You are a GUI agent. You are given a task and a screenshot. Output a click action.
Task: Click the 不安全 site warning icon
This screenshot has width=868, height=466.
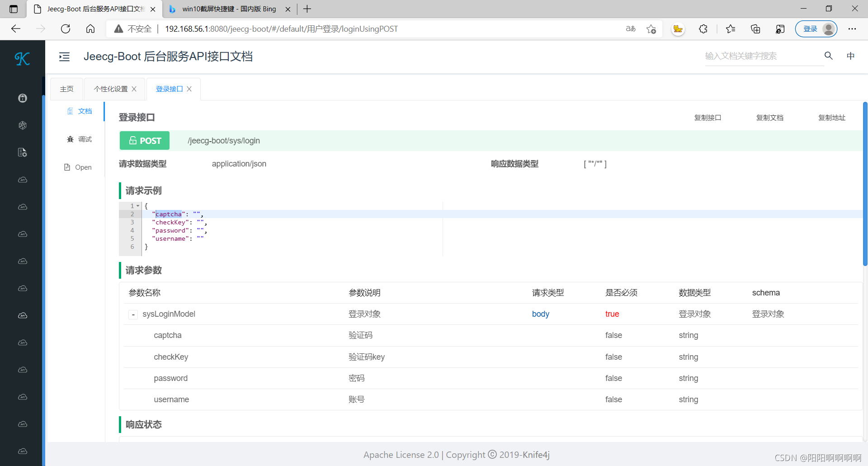118,29
